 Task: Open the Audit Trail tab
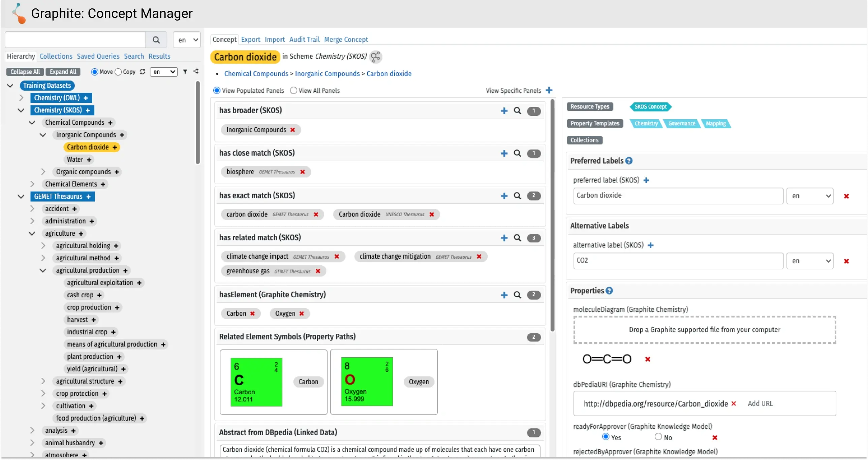pos(304,39)
